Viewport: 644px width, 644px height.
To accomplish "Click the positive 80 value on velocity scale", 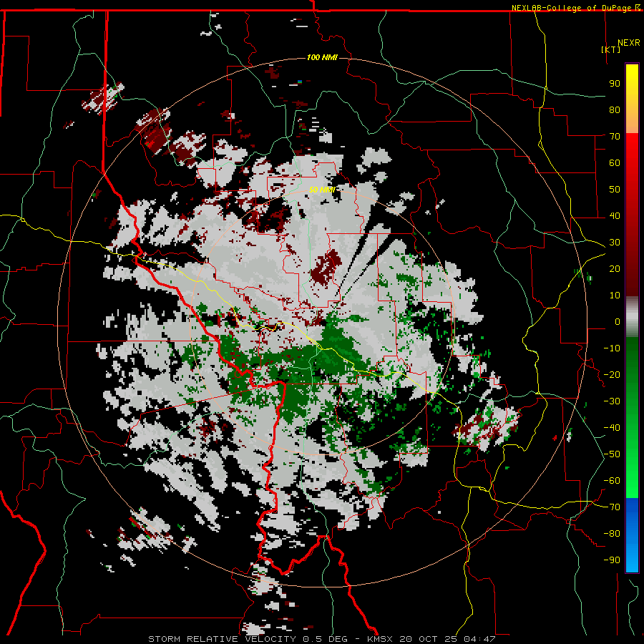I will (615, 109).
